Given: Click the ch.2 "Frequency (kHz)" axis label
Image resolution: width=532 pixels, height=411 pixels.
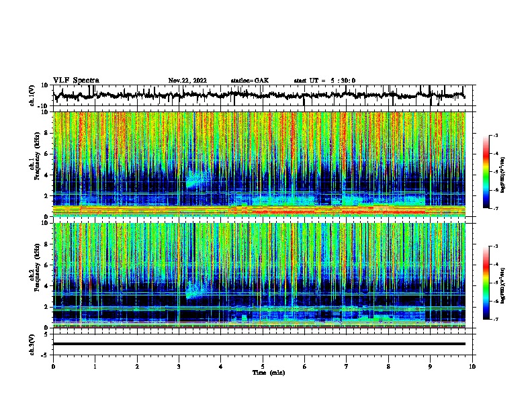Looking at the screenshot, I should click(x=37, y=267).
